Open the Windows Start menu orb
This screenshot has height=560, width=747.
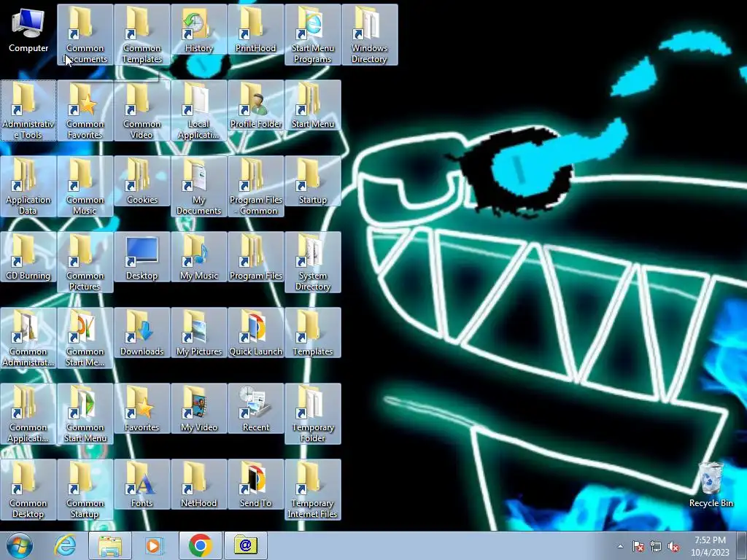(20, 545)
